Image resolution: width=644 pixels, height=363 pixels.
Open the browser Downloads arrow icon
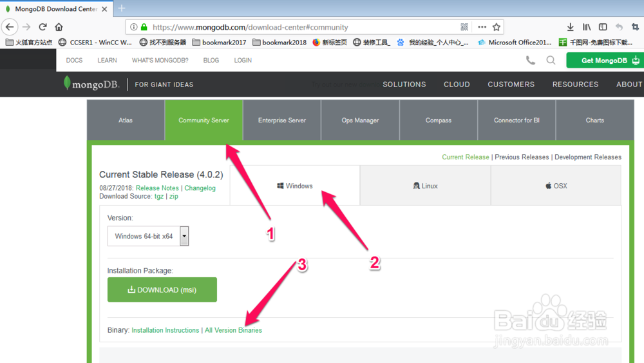tap(570, 27)
